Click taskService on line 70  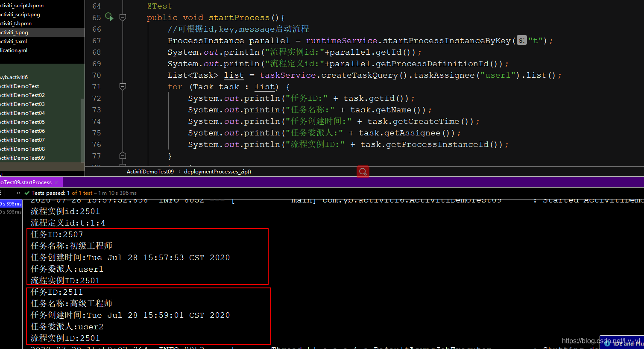(288, 75)
